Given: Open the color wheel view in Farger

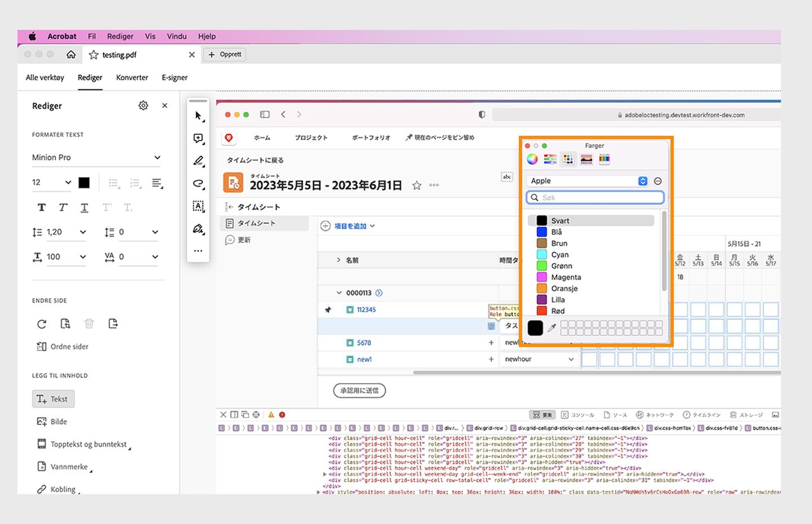Looking at the screenshot, I should [532, 159].
